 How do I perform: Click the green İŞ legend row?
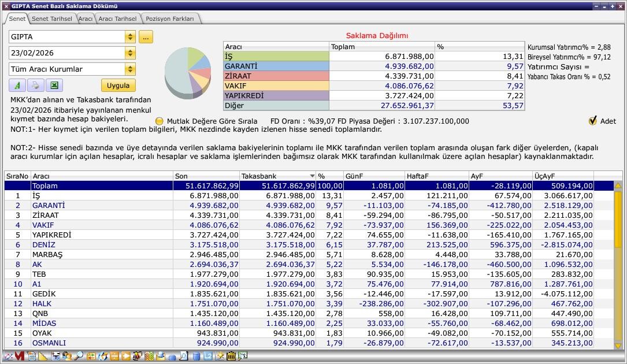point(276,57)
